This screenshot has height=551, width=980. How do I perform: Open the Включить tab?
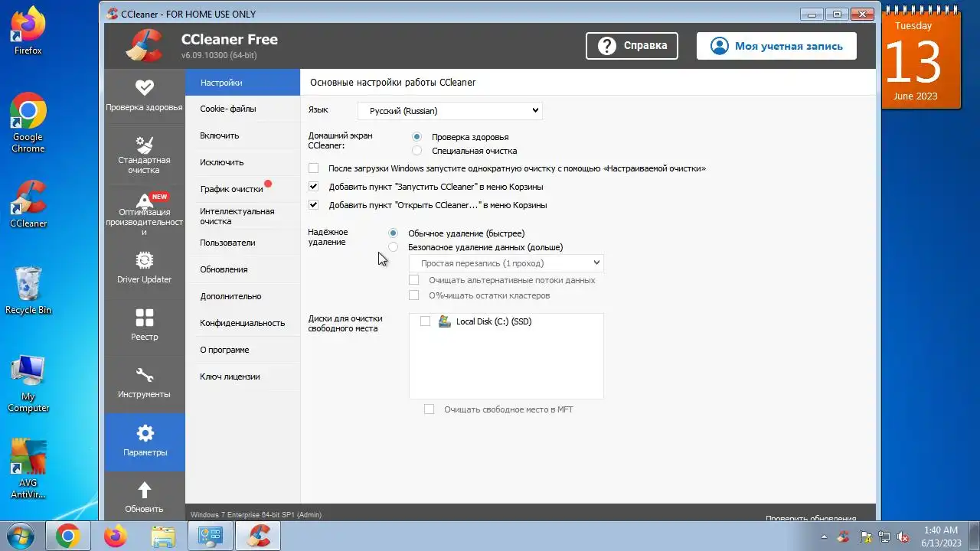coord(243,135)
